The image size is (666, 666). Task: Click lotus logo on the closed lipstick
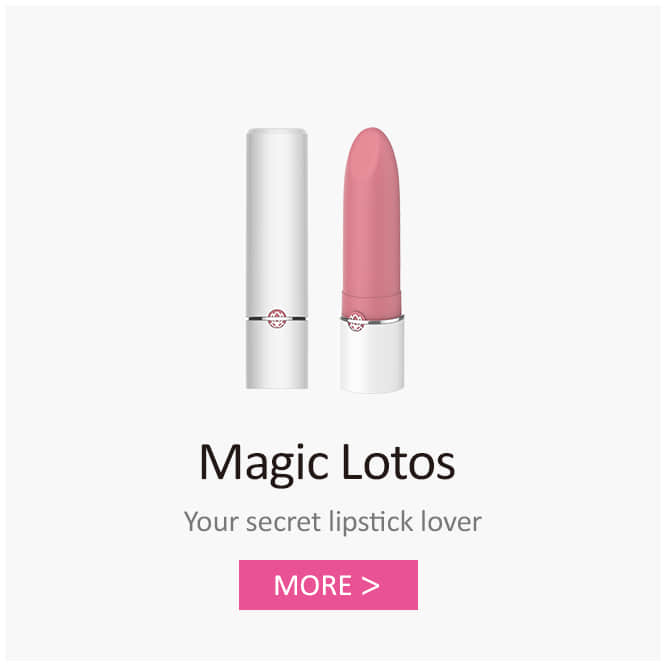[x=277, y=319]
